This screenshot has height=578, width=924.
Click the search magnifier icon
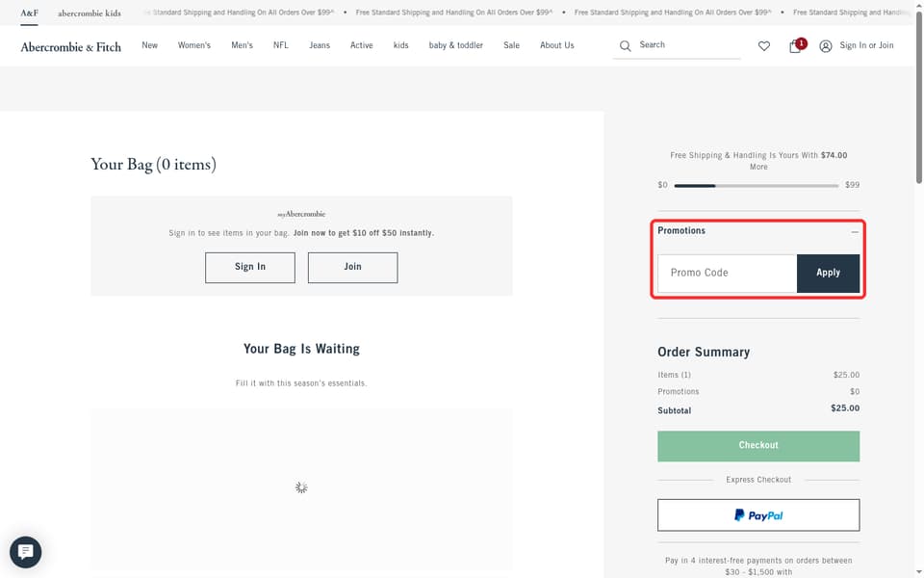coord(626,45)
